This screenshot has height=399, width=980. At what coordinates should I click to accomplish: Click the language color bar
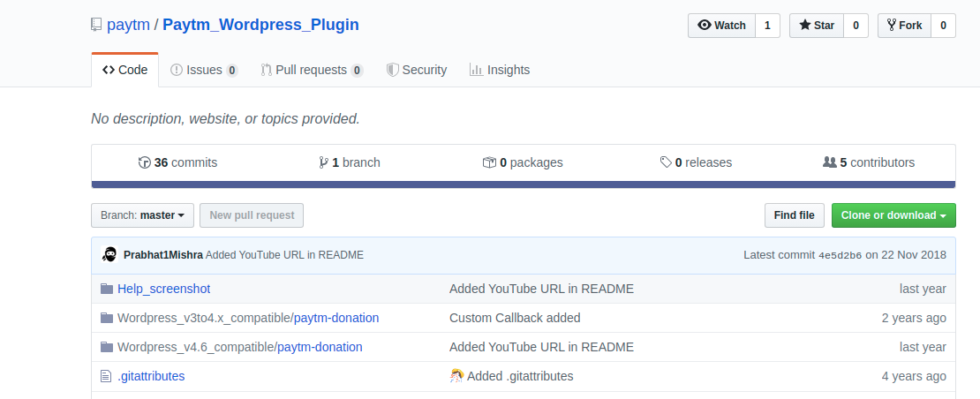coord(524,184)
